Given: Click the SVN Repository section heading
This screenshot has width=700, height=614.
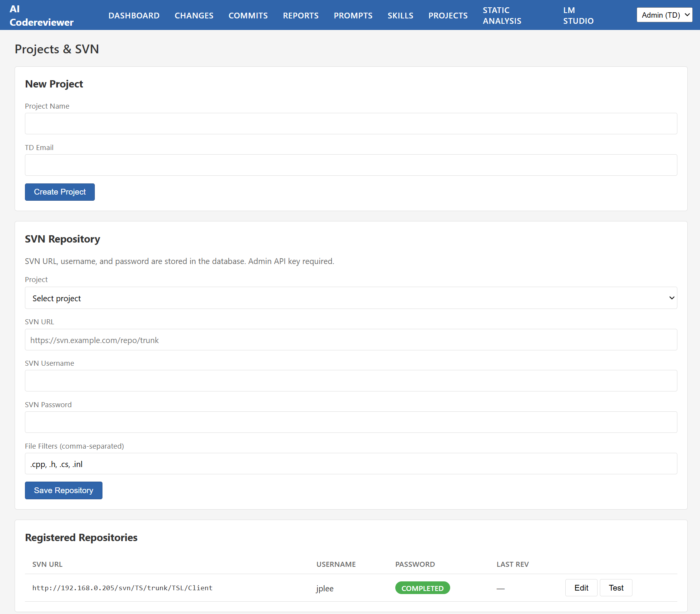Looking at the screenshot, I should pyautogui.click(x=63, y=239).
